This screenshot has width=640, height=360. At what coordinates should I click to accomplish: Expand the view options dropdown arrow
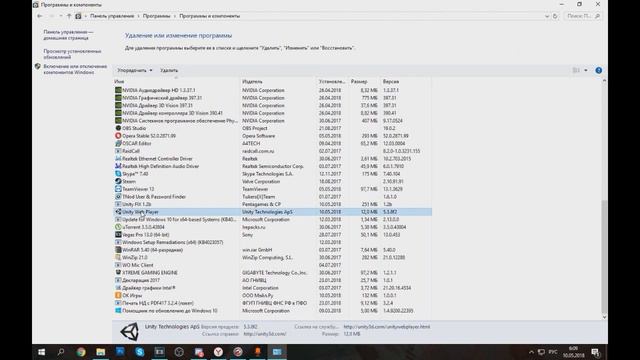586,70
